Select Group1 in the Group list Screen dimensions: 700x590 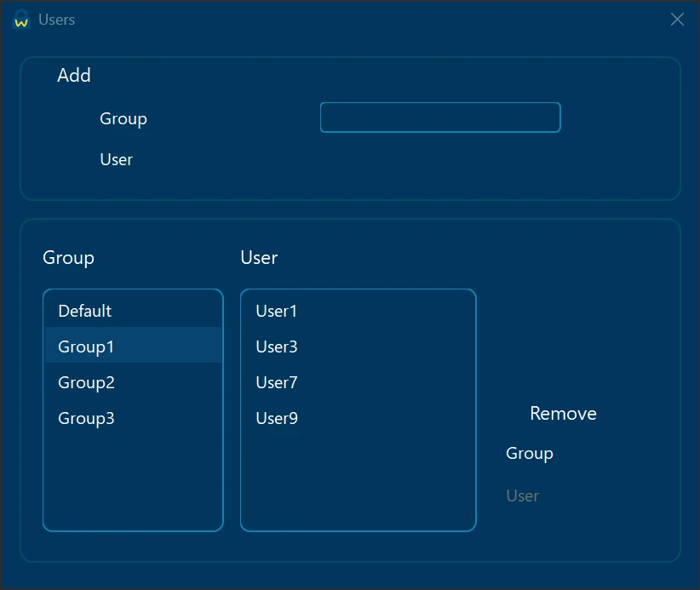click(x=133, y=347)
